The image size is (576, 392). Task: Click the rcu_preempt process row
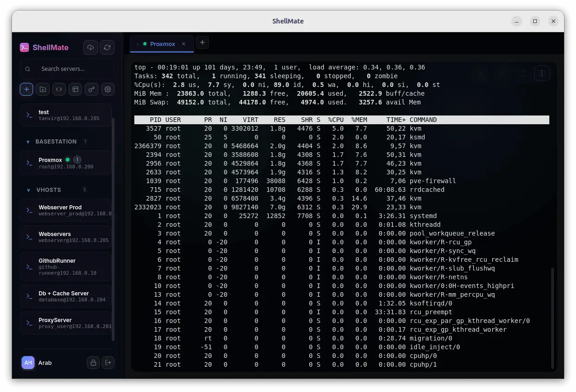(341, 312)
